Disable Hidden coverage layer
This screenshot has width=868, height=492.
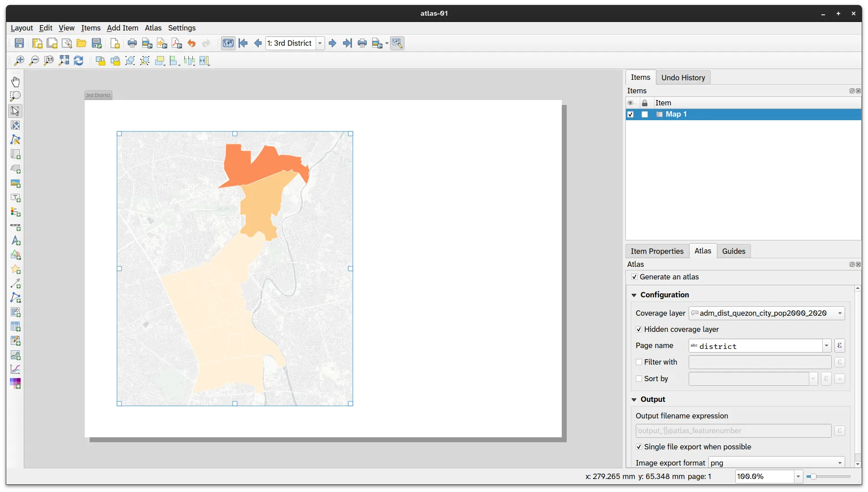pyautogui.click(x=638, y=329)
